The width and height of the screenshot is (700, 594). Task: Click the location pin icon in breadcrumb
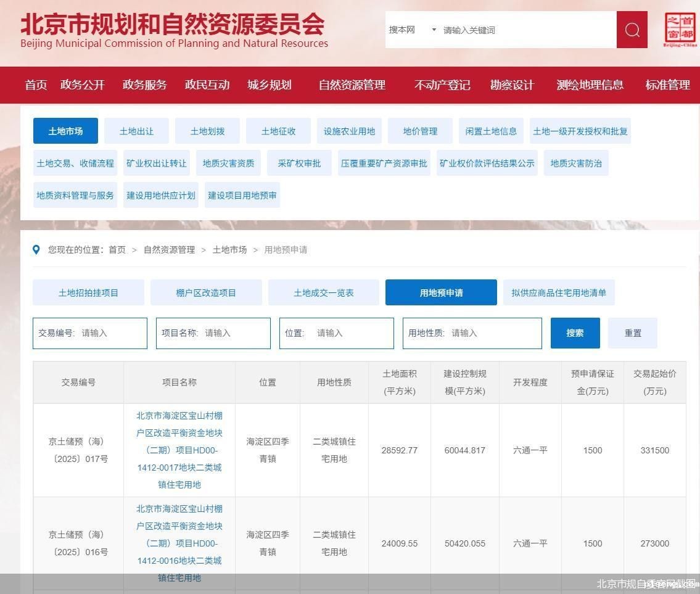coord(36,249)
